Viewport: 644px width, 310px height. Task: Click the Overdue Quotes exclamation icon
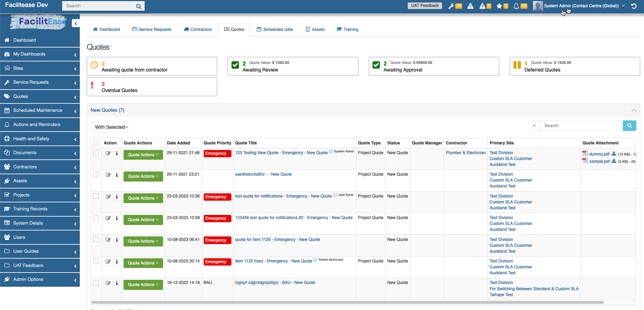[92, 85]
